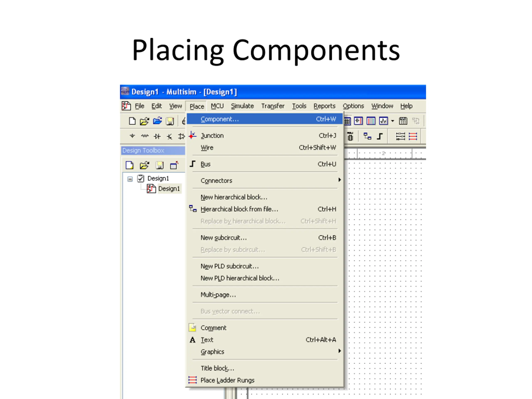Choose Title block... menu entry
532x399 pixels.
tap(265, 368)
